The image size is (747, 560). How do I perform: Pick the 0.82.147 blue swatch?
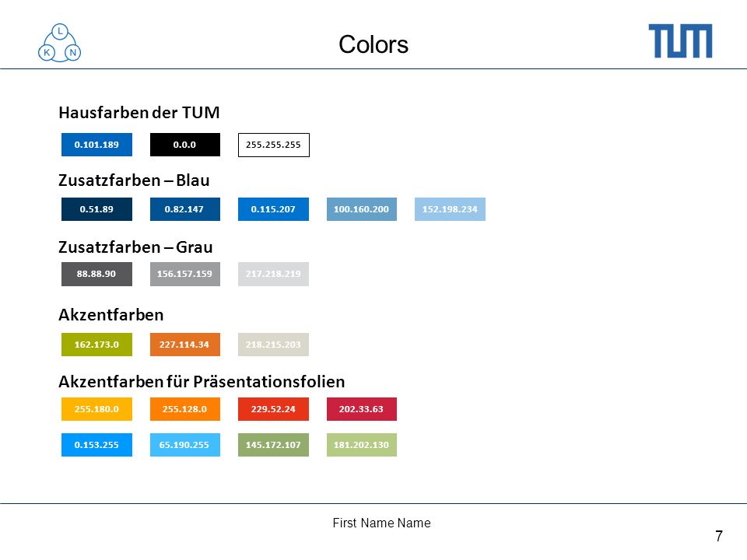click(185, 209)
